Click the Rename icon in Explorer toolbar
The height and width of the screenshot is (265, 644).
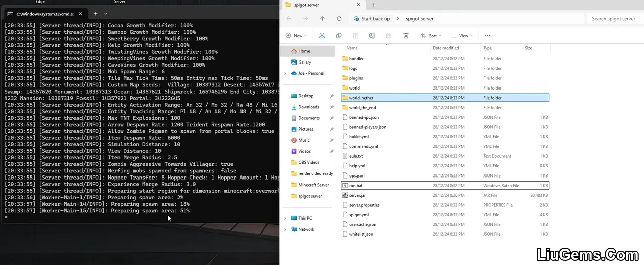click(x=372, y=36)
